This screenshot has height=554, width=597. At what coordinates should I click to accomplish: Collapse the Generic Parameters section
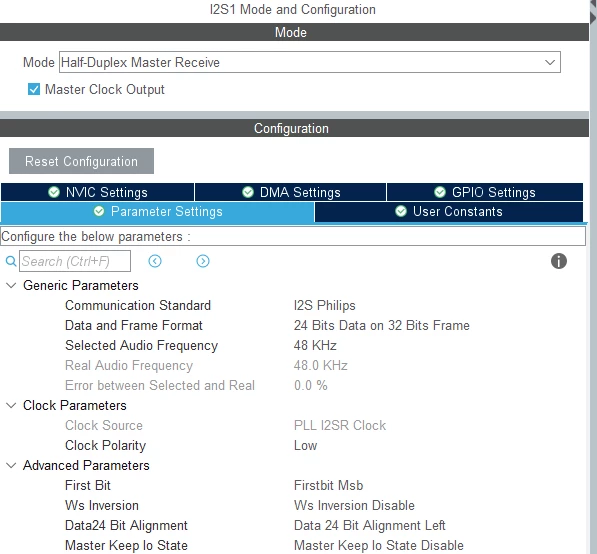click(11, 285)
